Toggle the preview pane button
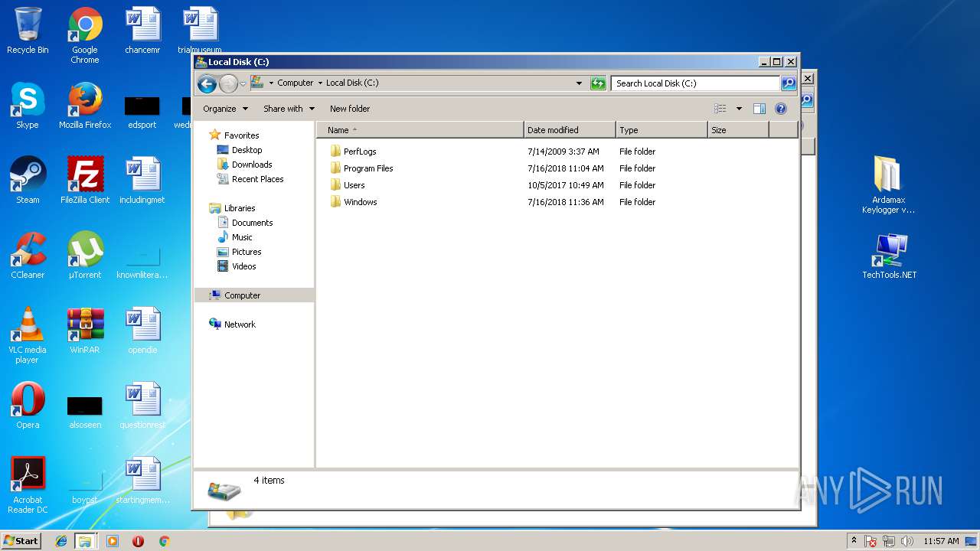 pos(759,109)
